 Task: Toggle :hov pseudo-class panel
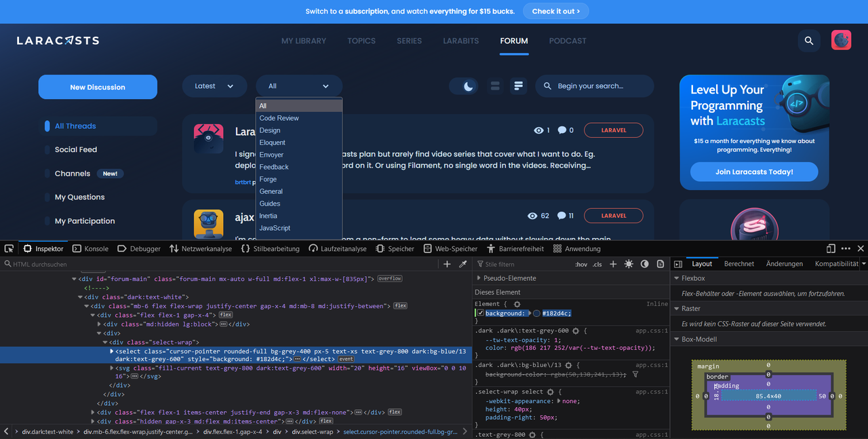click(x=581, y=264)
